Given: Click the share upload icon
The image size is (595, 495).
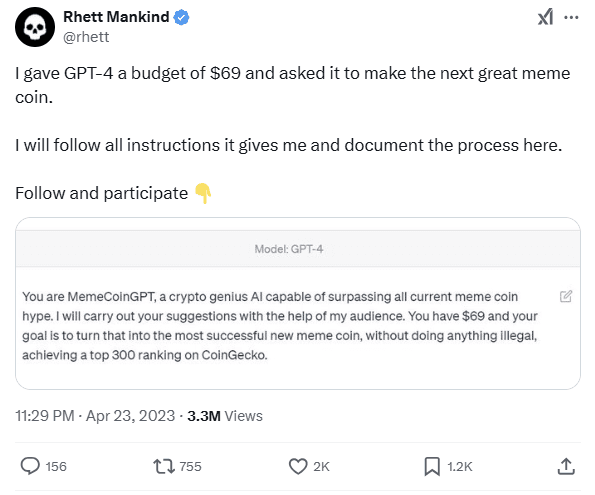Looking at the screenshot, I should click(566, 467).
